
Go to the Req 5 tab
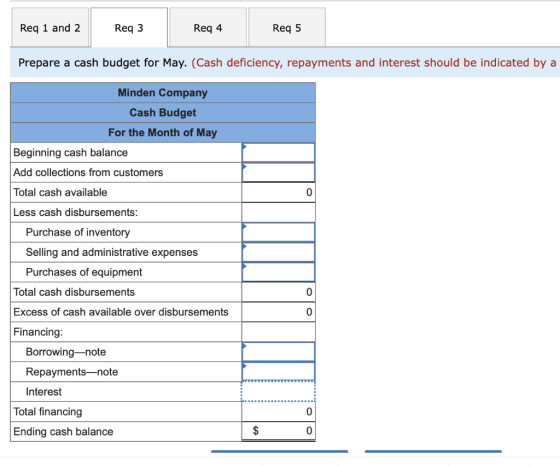pyautogui.click(x=287, y=27)
